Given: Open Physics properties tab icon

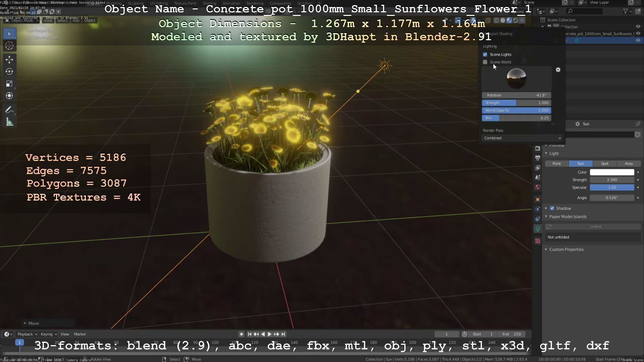Looking at the screenshot, I should point(537,209).
